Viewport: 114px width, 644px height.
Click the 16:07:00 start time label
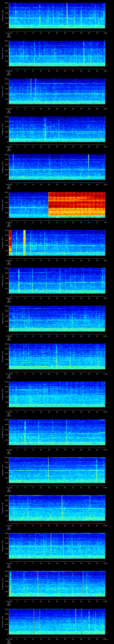click(9, 260)
